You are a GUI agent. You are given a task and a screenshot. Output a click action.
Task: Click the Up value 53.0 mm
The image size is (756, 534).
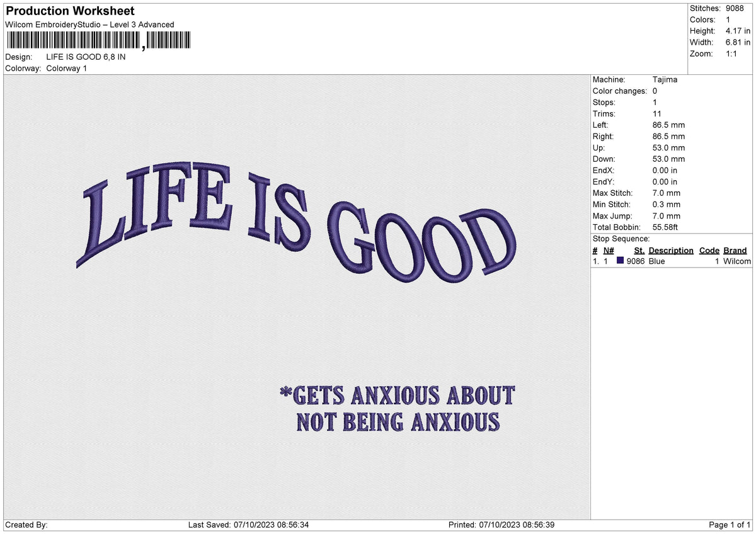(669, 147)
